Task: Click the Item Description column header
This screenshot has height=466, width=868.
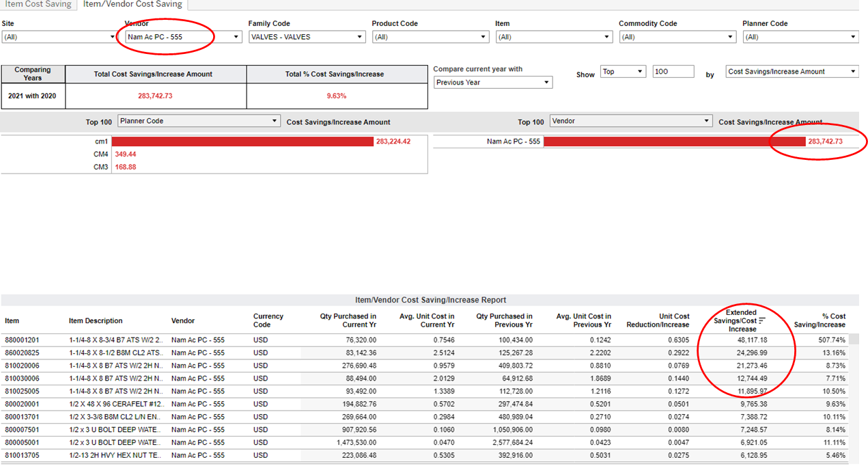Action: click(x=96, y=320)
